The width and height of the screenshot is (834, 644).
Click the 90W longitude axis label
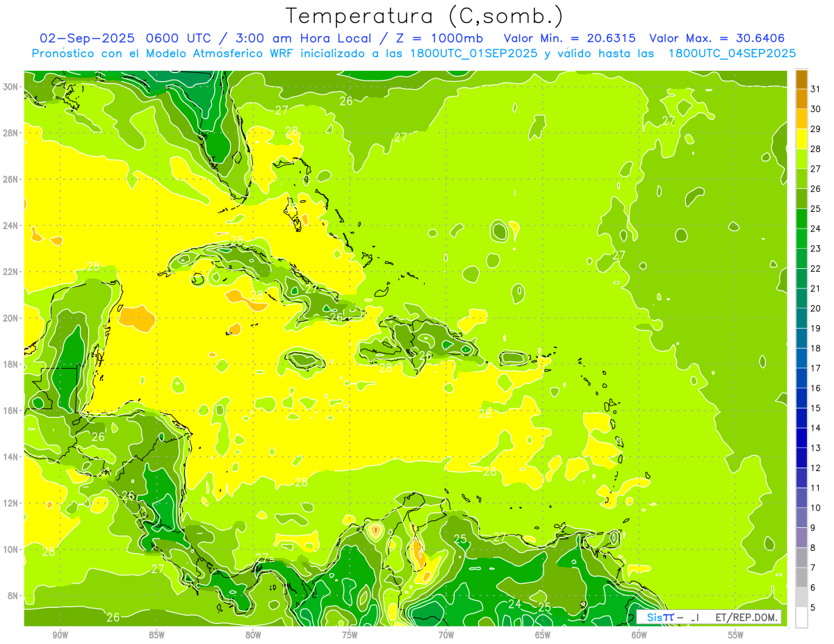[x=60, y=635]
